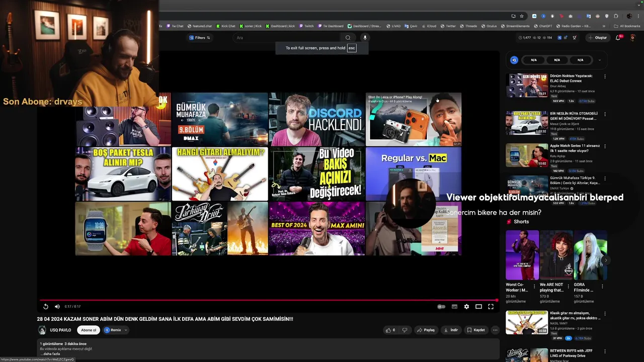Open the USQ PAVLO channel avatar
Screen dimensions: 644x362
pos(42,330)
